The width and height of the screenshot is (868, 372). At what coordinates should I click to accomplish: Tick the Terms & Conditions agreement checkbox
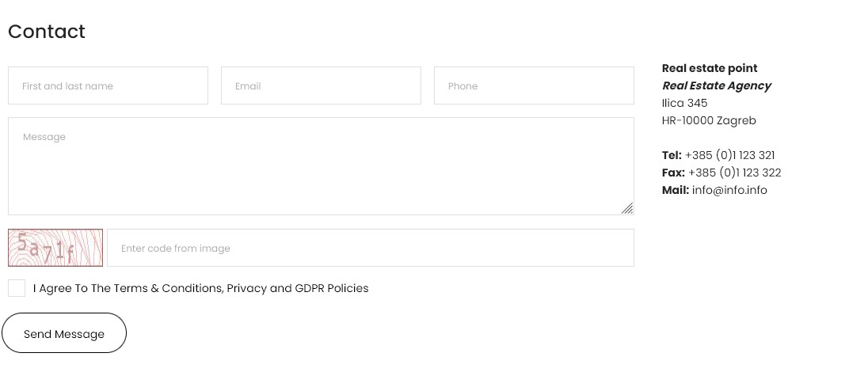click(x=17, y=288)
